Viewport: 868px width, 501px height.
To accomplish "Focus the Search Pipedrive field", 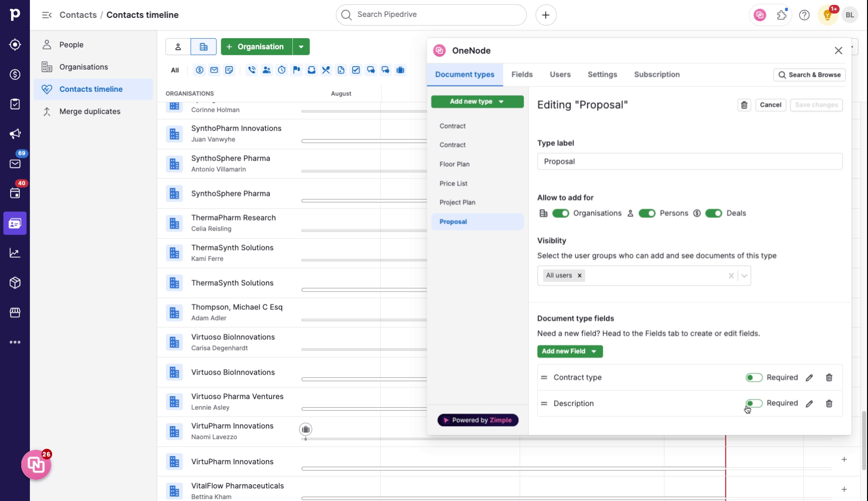I will click(x=431, y=15).
